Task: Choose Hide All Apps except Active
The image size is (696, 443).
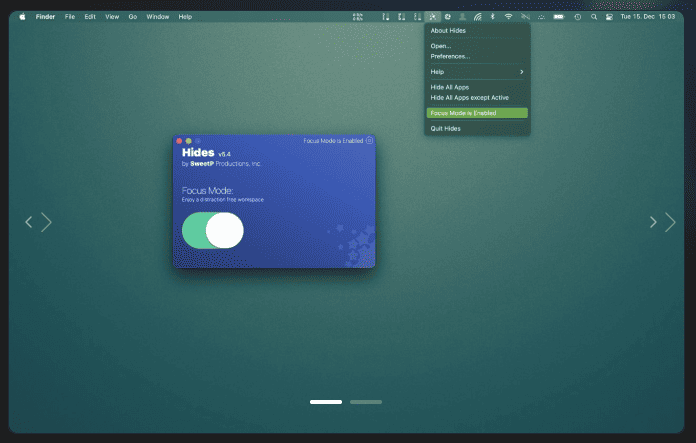Action: coord(470,98)
